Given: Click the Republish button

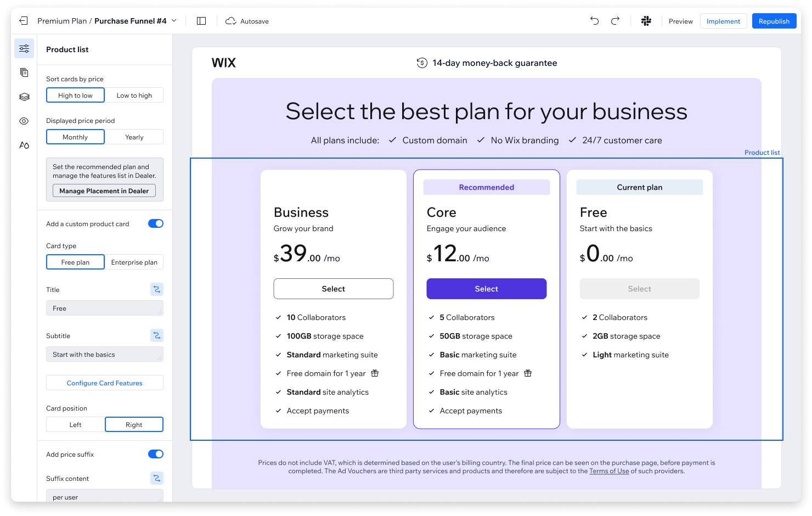Looking at the screenshot, I should [x=774, y=21].
